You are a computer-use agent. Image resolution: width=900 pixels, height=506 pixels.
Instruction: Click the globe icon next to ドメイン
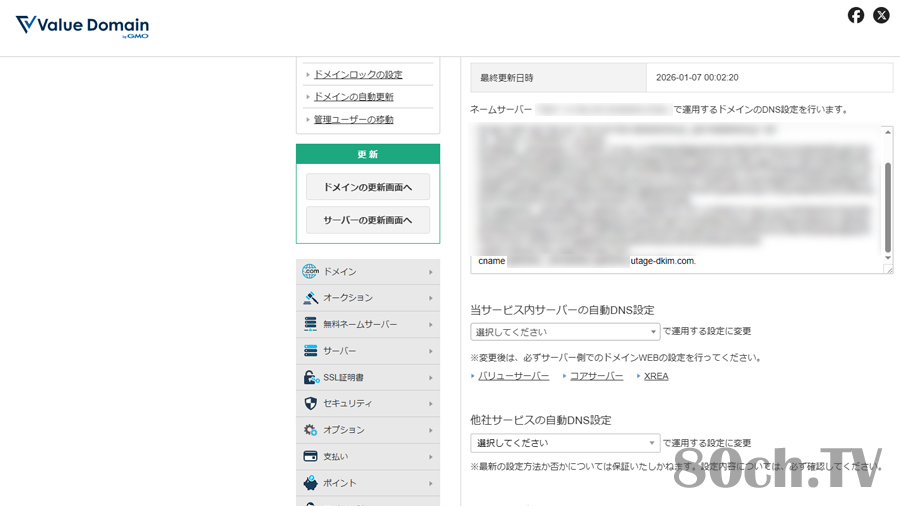[x=310, y=271]
